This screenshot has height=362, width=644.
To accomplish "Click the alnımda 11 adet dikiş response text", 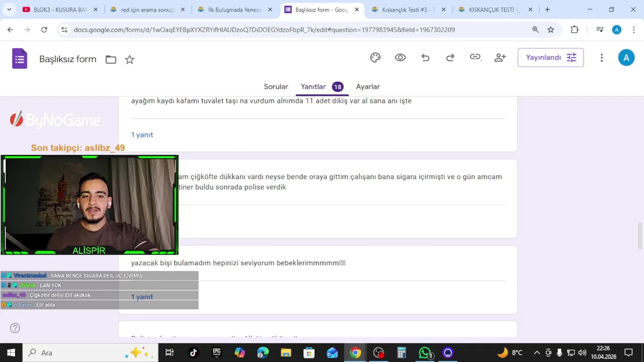I will (271, 101).
